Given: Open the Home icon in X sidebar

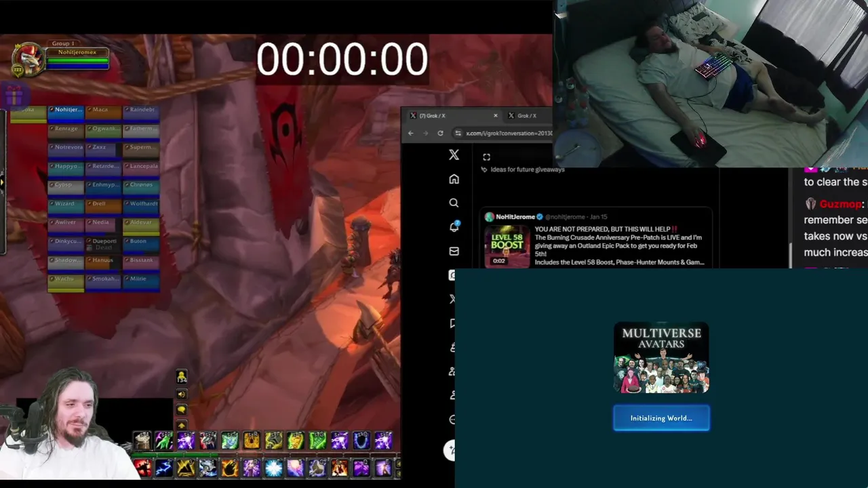Looking at the screenshot, I should pos(454,179).
